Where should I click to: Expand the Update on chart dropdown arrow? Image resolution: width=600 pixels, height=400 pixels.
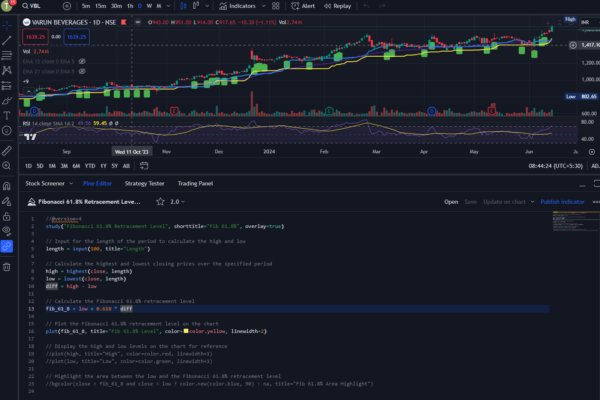(x=532, y=202)
